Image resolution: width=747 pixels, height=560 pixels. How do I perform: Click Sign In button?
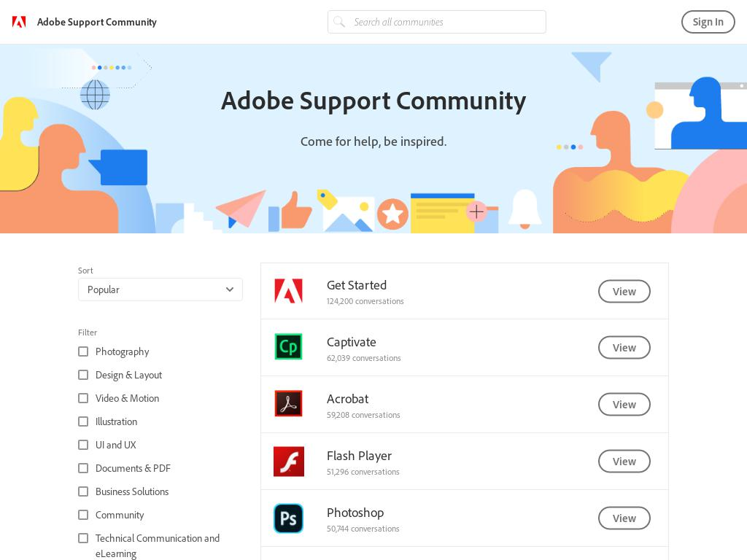click(708, 22)
